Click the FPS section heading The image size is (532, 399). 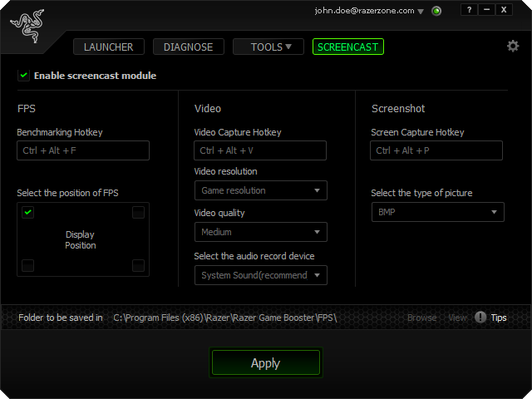(x=27, y=109)
